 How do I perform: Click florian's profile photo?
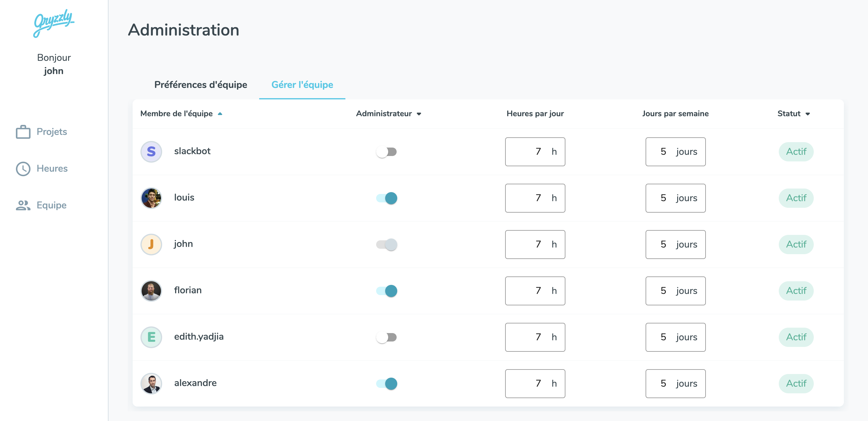point(151,291)
